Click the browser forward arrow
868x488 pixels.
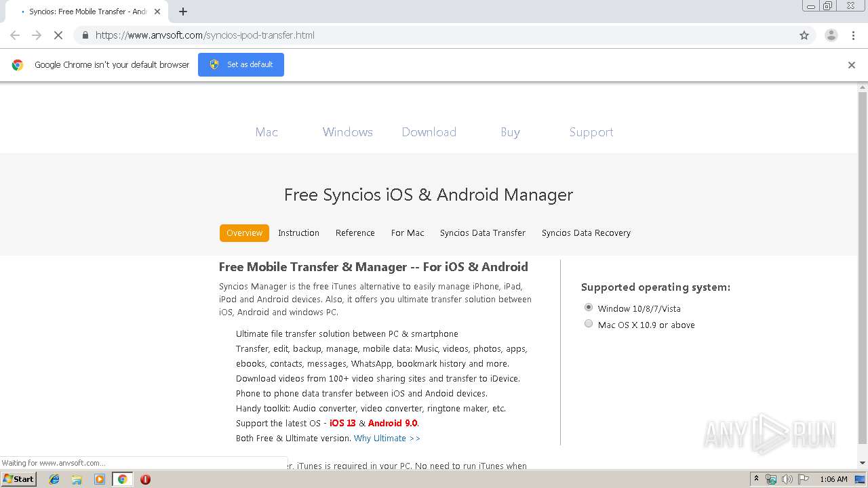pos(37,35)
